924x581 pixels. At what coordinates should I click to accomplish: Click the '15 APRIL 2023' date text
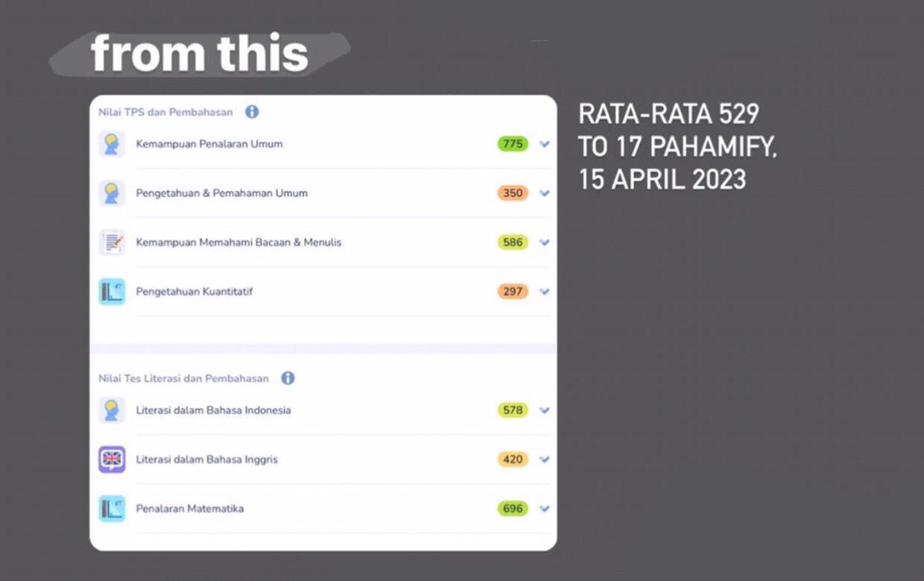662,179
